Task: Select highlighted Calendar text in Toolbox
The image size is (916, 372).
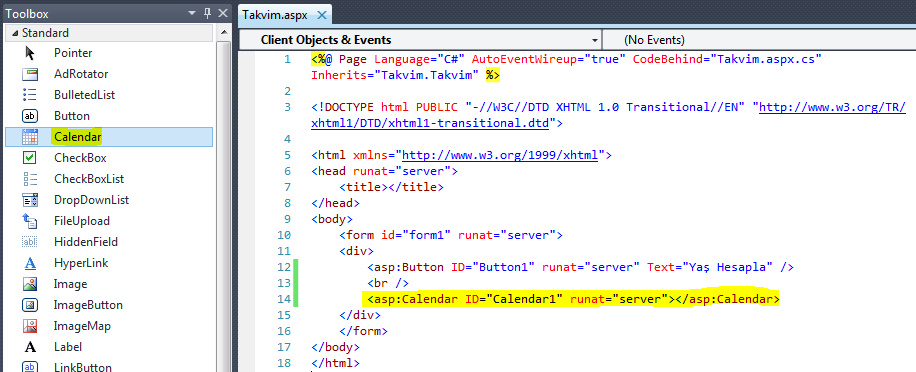Action: point(78,137)
